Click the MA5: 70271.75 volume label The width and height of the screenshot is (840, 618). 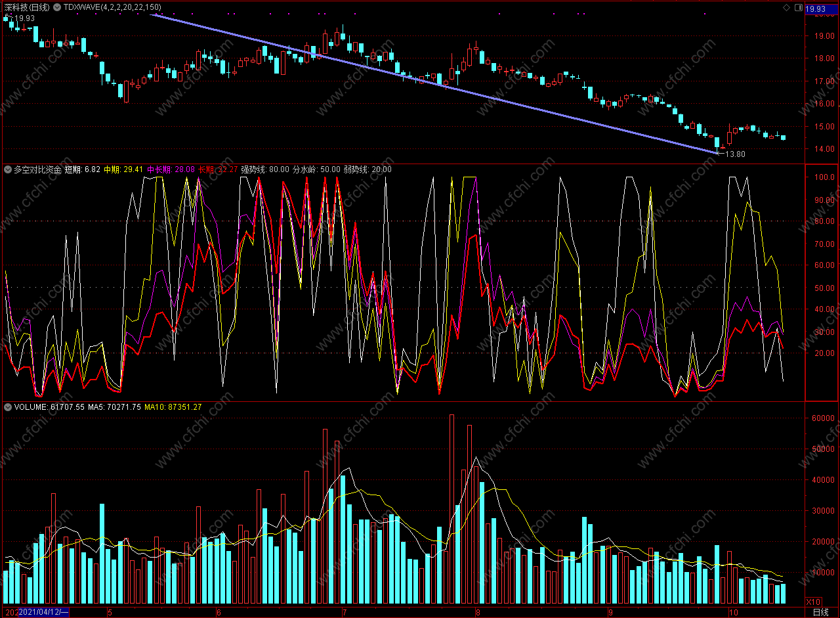pyautogui.click(x=114, y=407)
